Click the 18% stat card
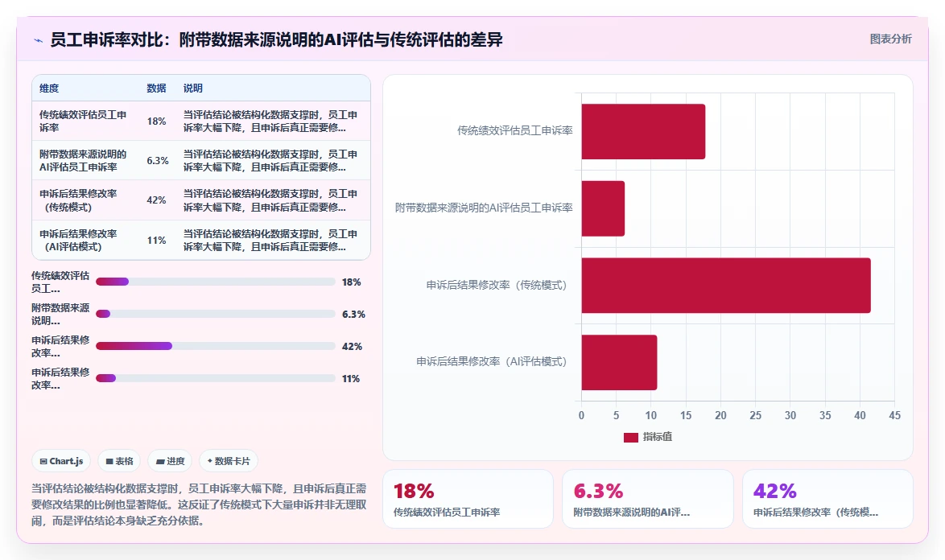Image resolution: width=945 pixels, height=560 pixels. [468, 499]
